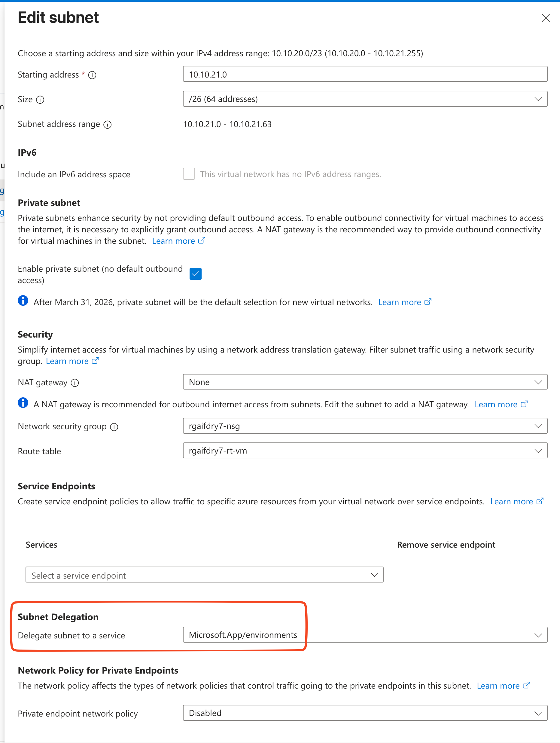Open Learn more link in Security section
This screenshot has height=743, width=560.
[67, 361]
